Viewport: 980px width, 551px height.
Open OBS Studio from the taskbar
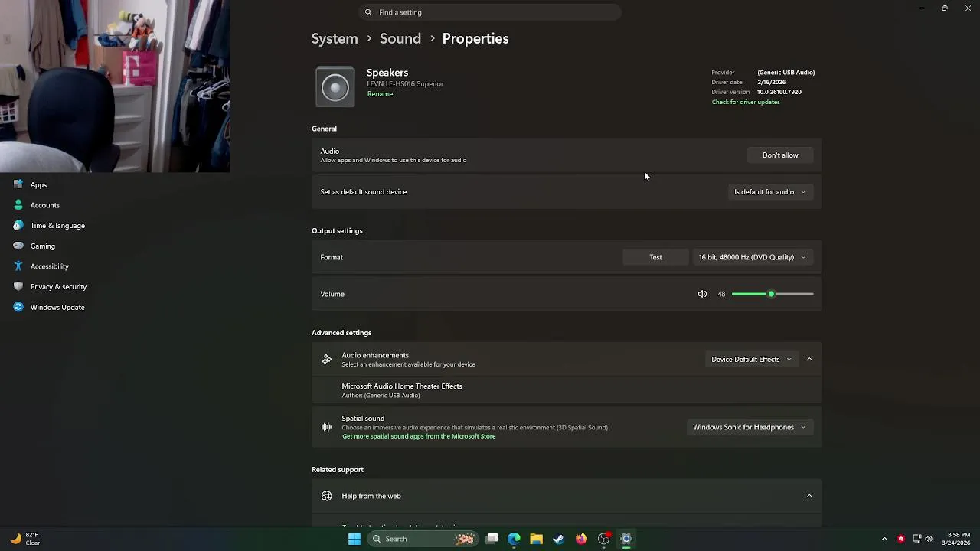[604, 539]
